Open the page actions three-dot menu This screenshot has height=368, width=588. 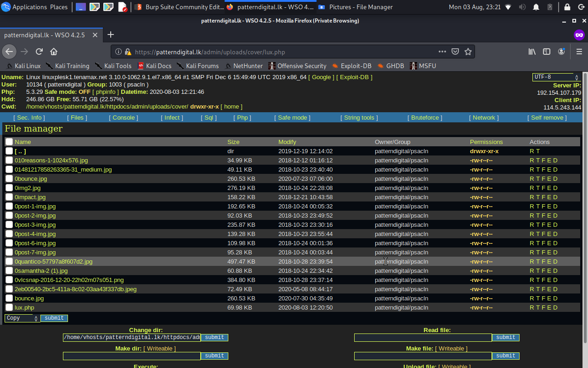442,52
